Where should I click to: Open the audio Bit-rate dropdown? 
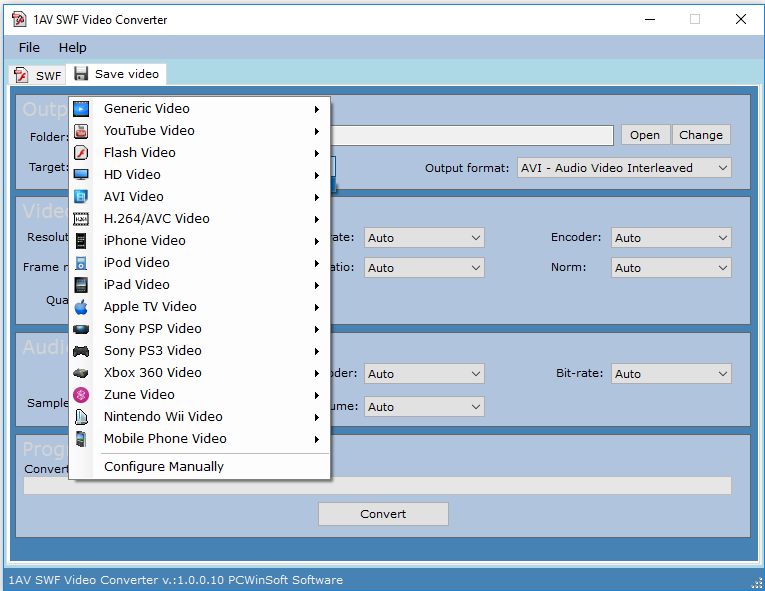[671, 374]
